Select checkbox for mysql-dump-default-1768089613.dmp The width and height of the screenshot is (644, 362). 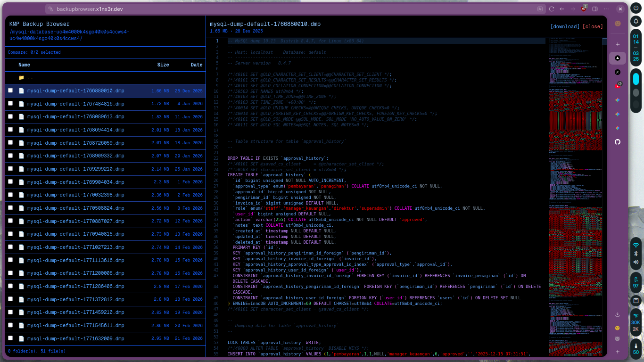tap(10, 116)
